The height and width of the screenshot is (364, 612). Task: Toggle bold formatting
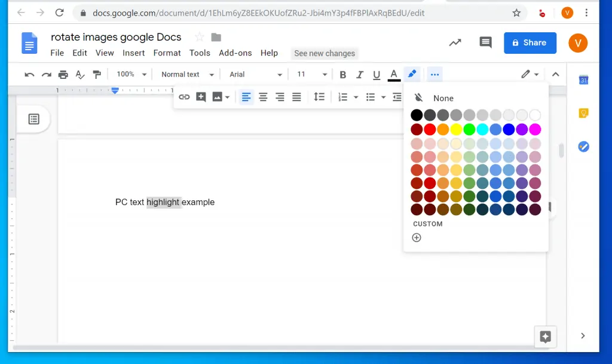342,75
